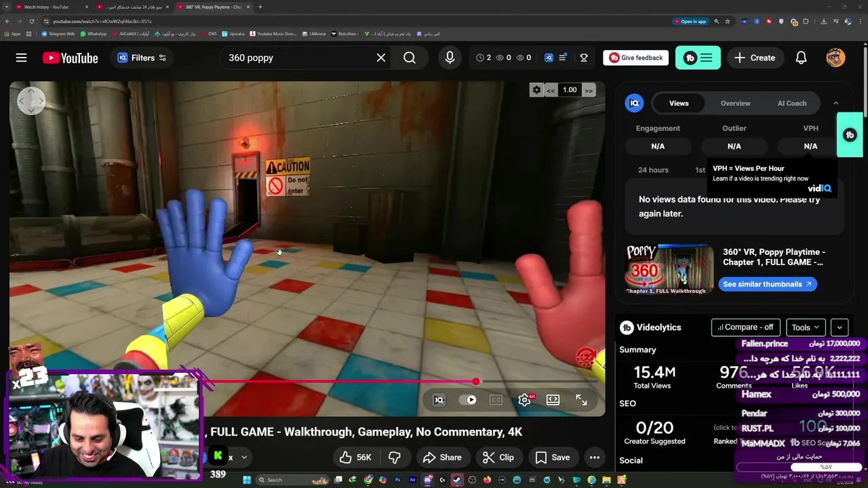868x488 pixels.
Task: Start voice search with the microphone
Action: pyautogui.click(x=450, y=58)
